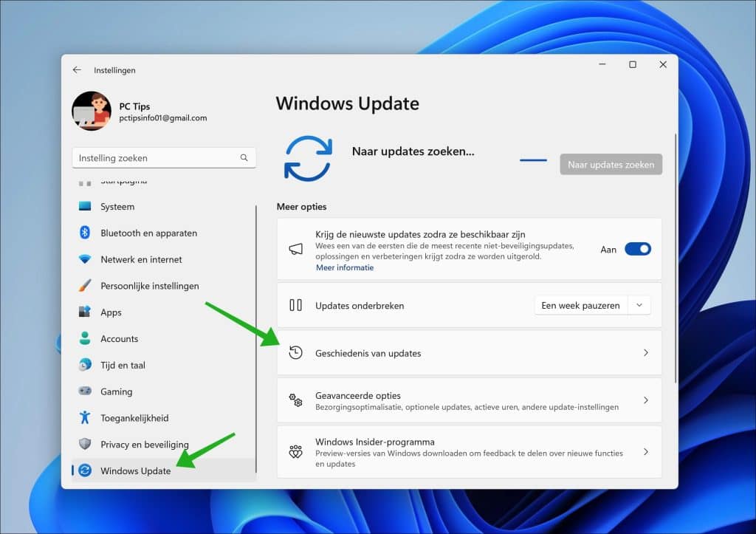756x534 pixels.
Task: Open Windows Insider-programma
Action: [x=469, y=452]
